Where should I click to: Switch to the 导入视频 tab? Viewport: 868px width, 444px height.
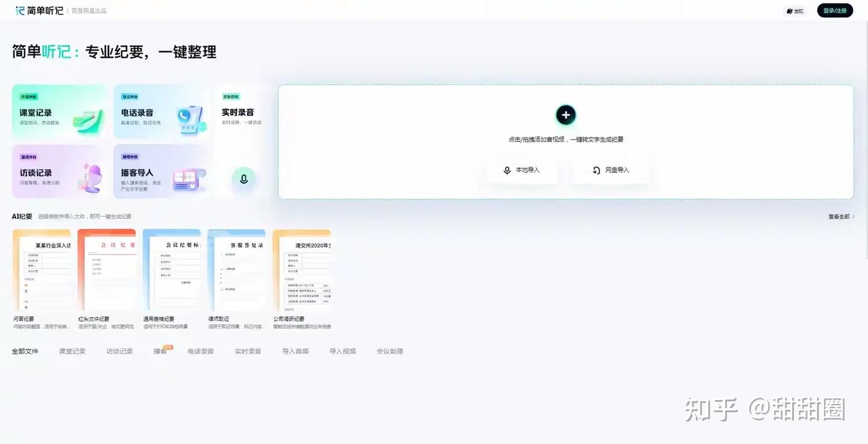pos(343,351)
